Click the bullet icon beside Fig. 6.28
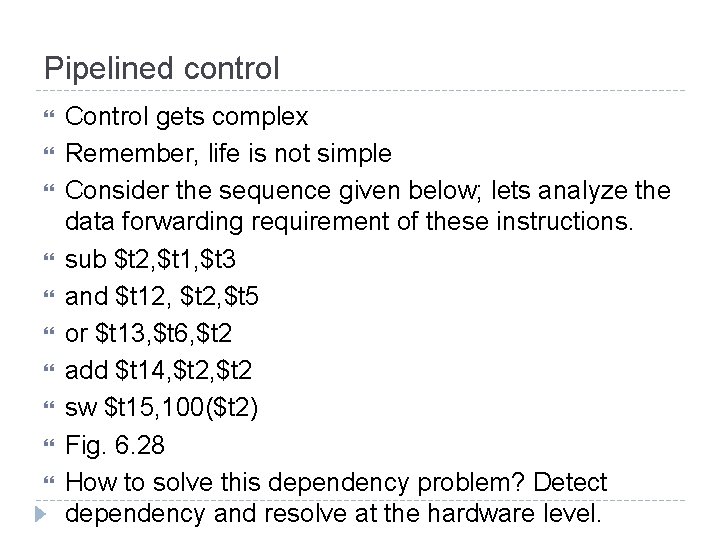 (49, 443)
